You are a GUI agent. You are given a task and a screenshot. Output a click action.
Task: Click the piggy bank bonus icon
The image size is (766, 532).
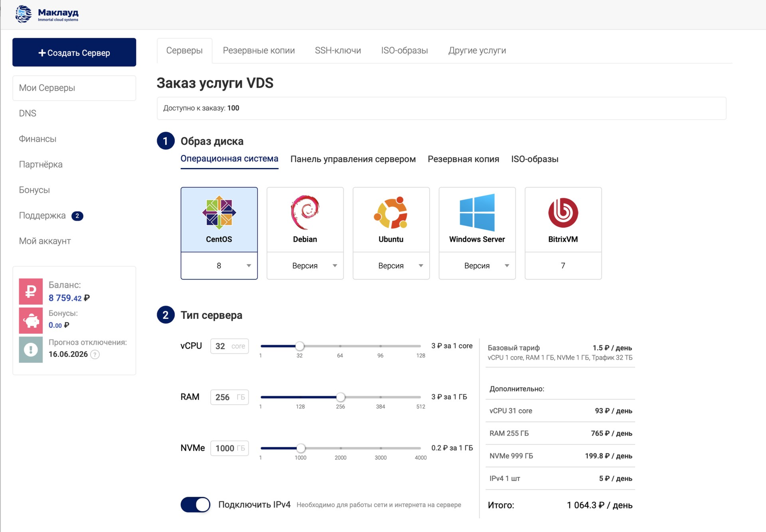coord(31,321)
